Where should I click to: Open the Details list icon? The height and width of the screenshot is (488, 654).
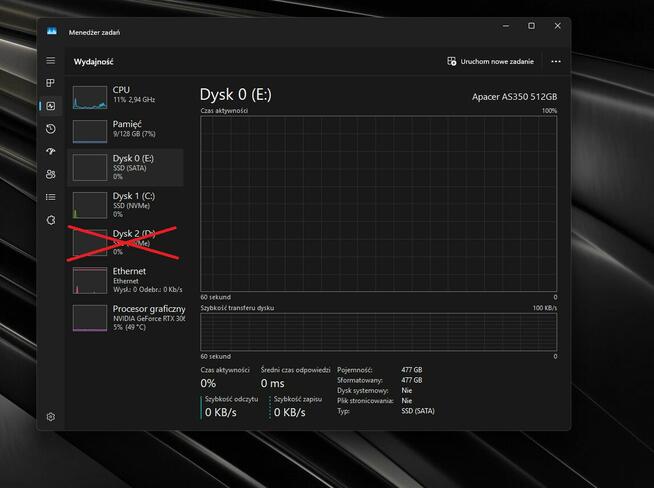pyautogui.click(x=51, y=197)
